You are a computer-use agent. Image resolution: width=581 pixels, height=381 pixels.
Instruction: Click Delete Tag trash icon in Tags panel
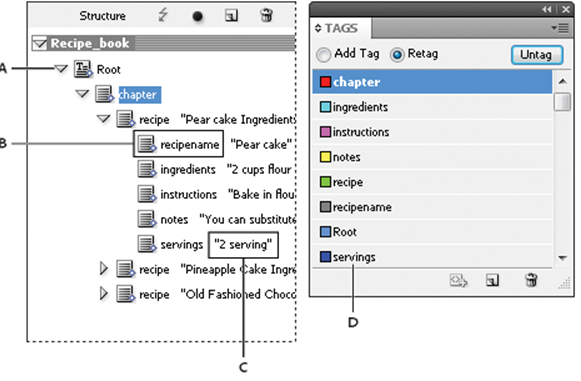coord(531,280)
